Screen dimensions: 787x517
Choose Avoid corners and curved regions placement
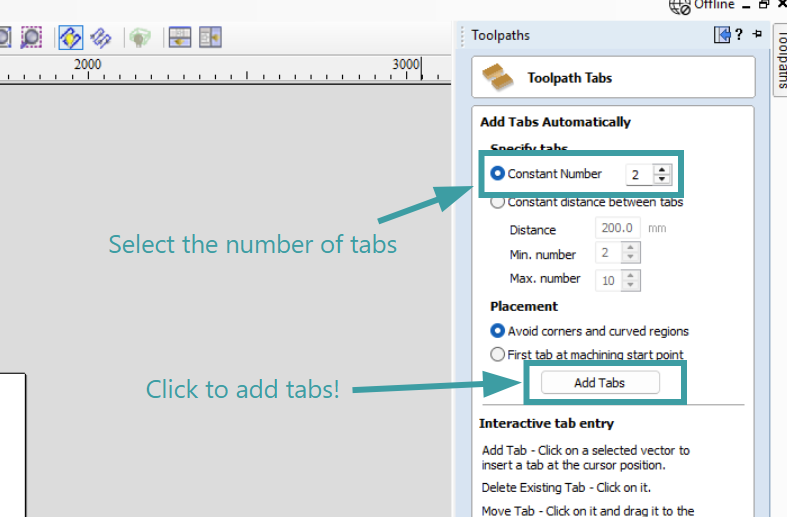click(x=497, y=331)
